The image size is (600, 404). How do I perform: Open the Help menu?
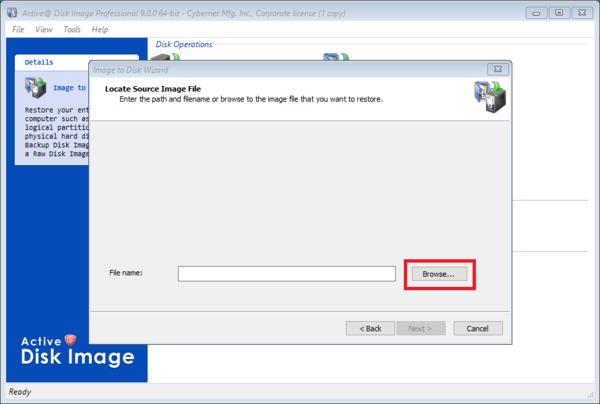(x=100, y=29)
